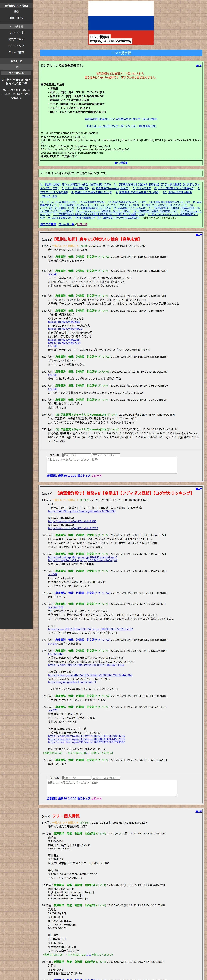Open 検索 in the sidebar
Viewport: 207px width, 980px height.
click(16, 12)
